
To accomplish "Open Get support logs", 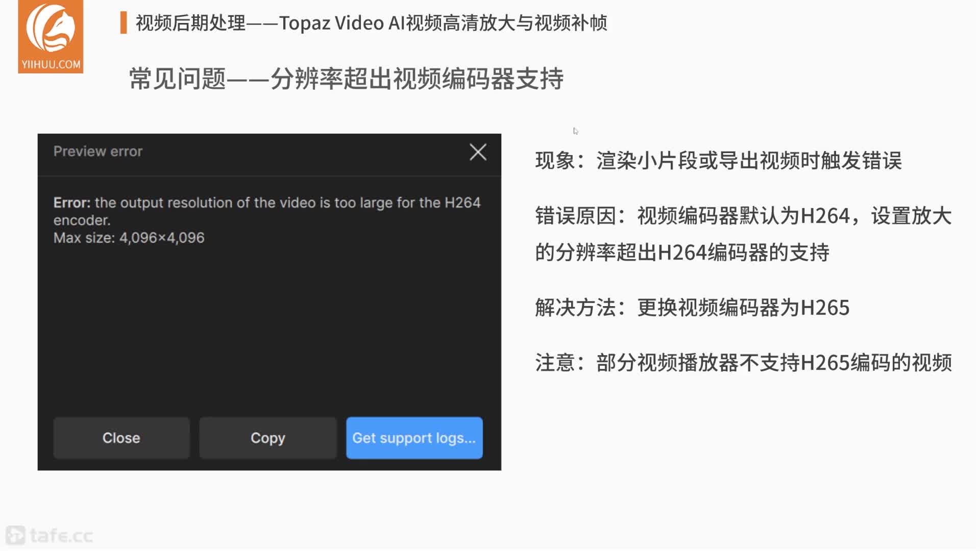I will coord(414,438).
